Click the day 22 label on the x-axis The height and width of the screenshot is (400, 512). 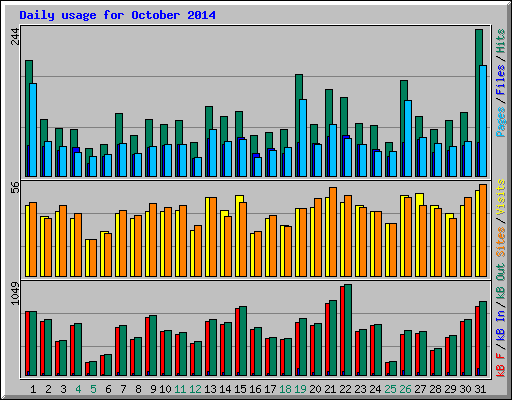click(x=345, y=389)
